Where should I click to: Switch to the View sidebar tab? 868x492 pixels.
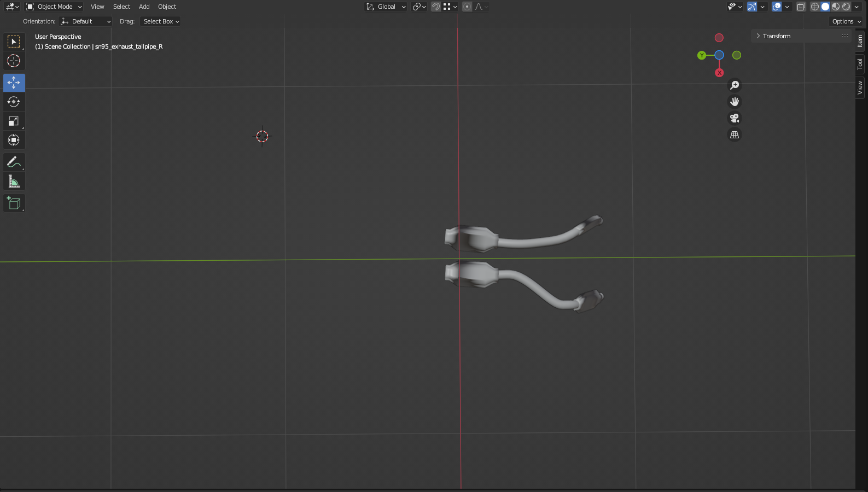point(860,87)
